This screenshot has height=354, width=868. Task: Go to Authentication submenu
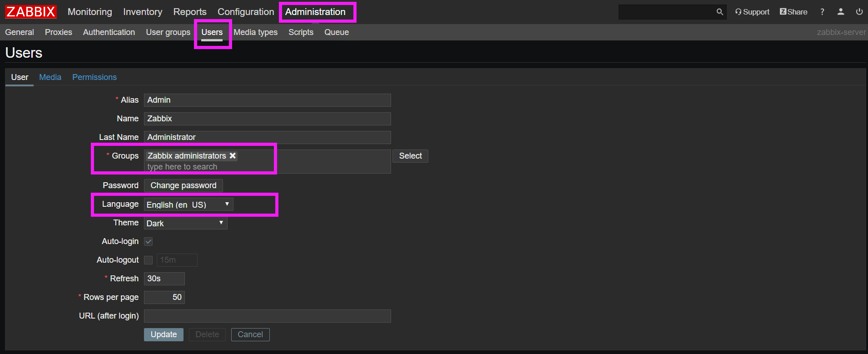[x=109, y=32]
